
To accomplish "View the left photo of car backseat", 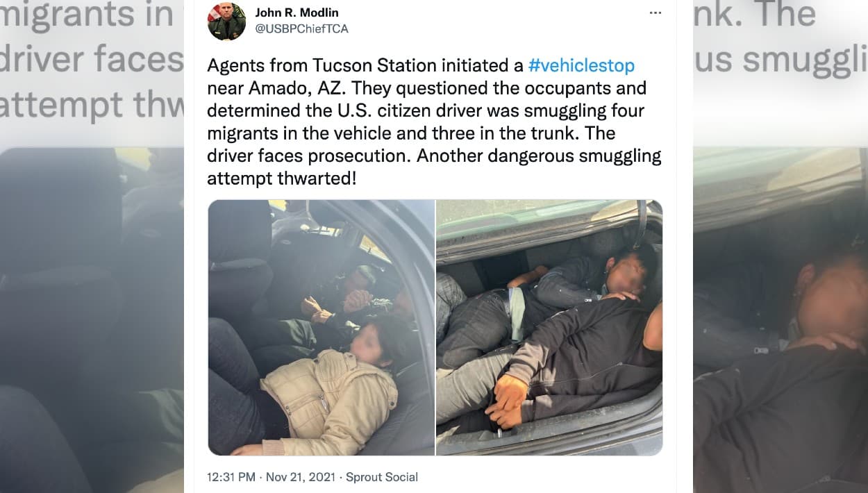I will (x=321, y=328).
